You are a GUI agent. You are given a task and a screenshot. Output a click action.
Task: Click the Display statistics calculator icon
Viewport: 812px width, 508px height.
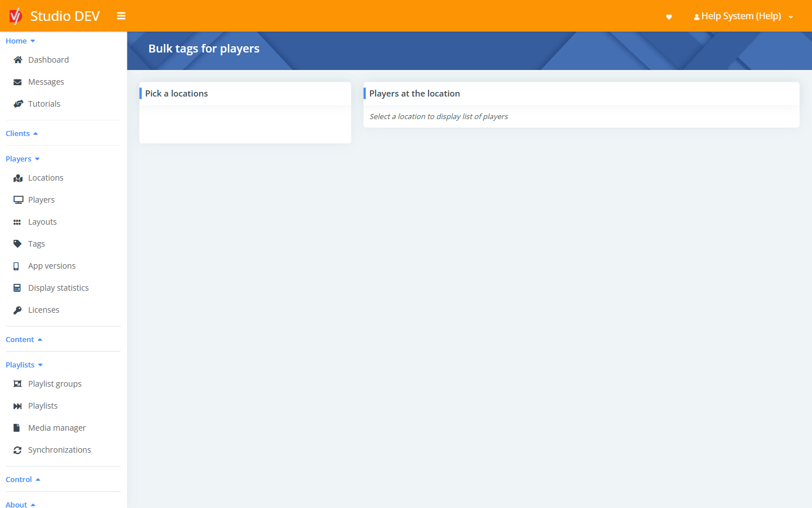pos(17,288)
